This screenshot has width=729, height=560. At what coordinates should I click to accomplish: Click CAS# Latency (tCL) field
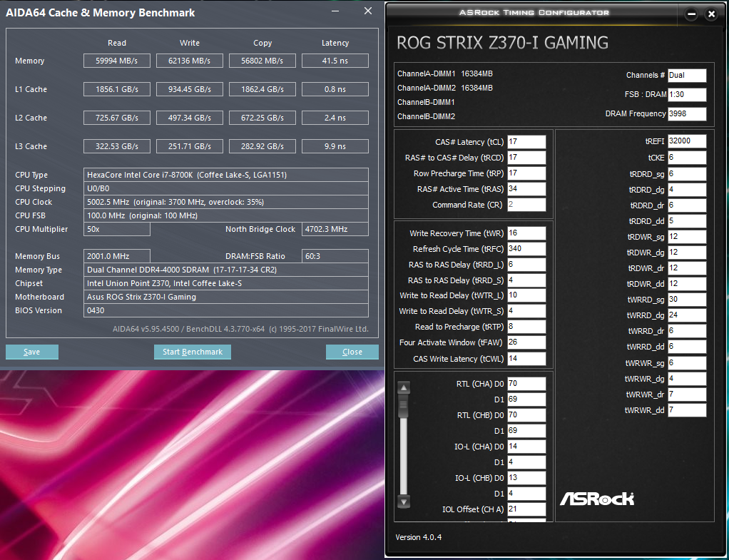point(526,142)
